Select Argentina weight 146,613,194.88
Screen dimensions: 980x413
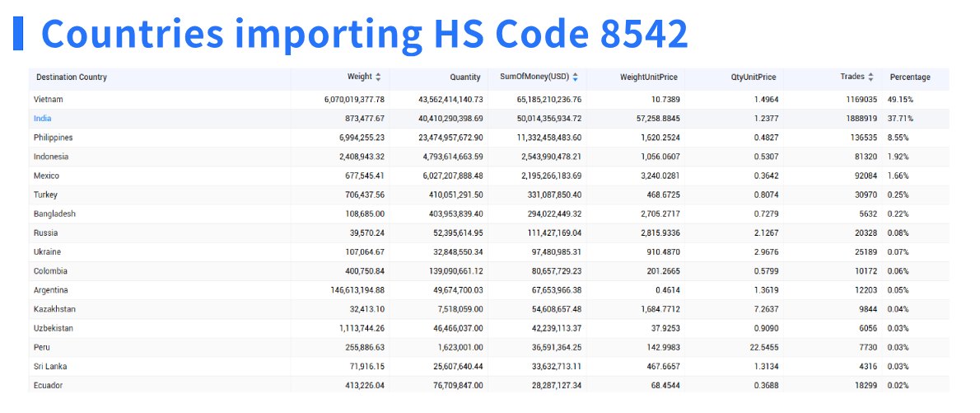357,290
